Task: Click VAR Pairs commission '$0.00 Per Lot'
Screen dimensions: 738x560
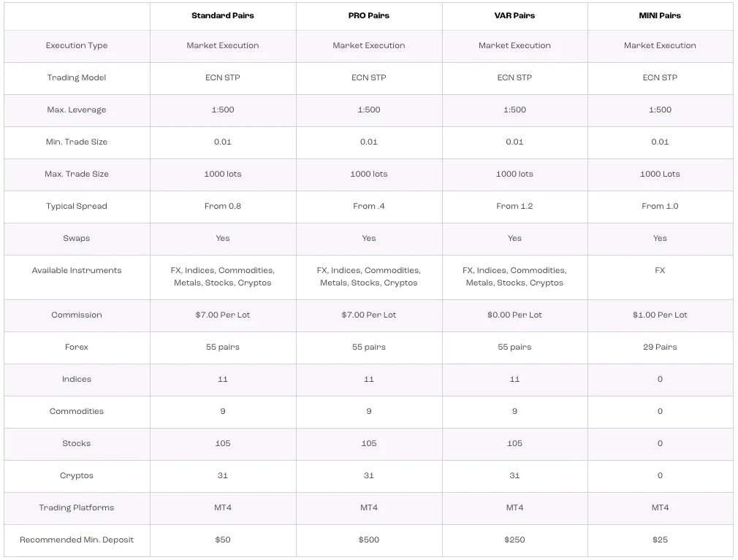Action: click(x=514, y=315)
